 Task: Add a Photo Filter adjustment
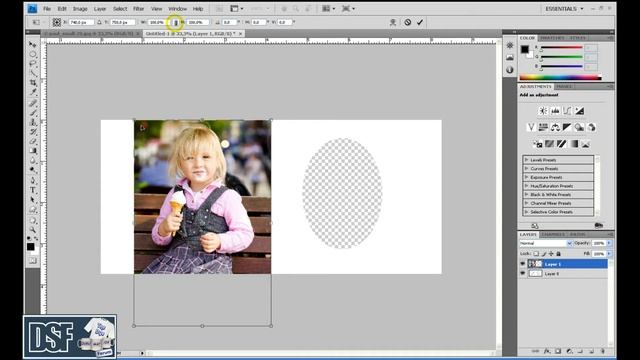[579, 127]
